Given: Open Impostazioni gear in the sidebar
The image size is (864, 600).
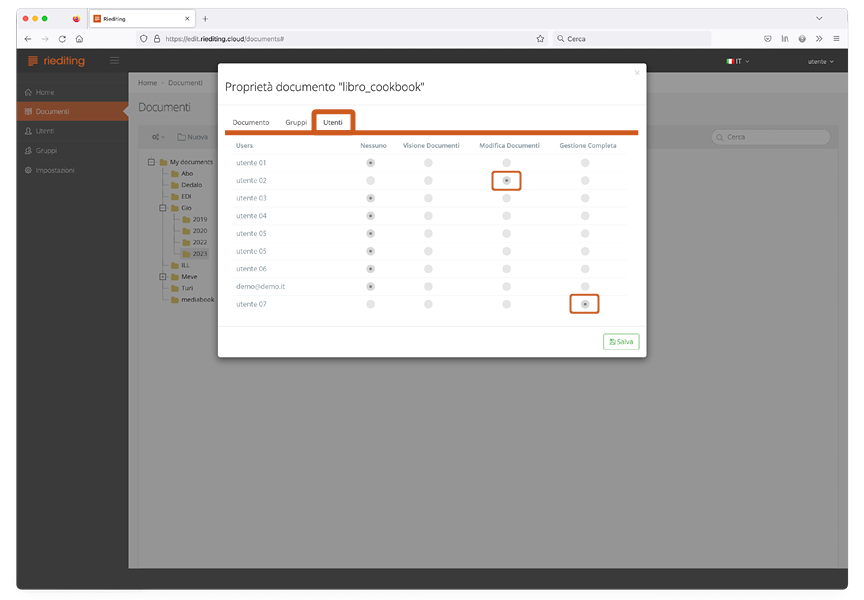Looking at the screenshot, I should [x=28, y=170].
